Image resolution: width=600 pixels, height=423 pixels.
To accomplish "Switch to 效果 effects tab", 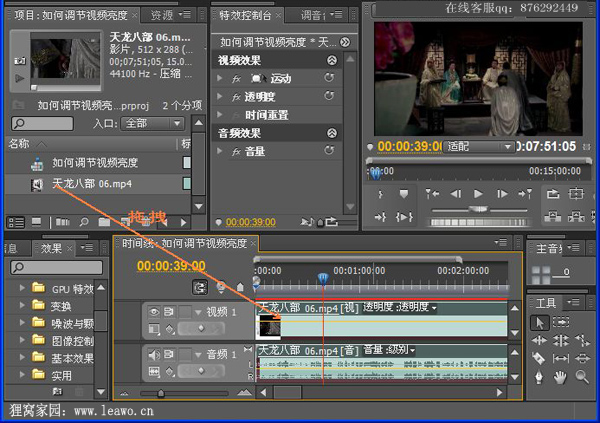I will (51, 248).
